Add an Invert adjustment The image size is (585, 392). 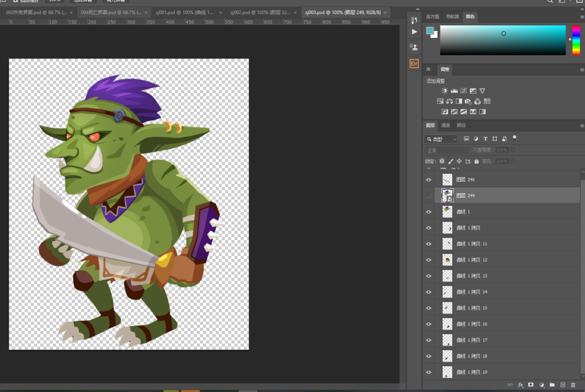tap(445, 112)
